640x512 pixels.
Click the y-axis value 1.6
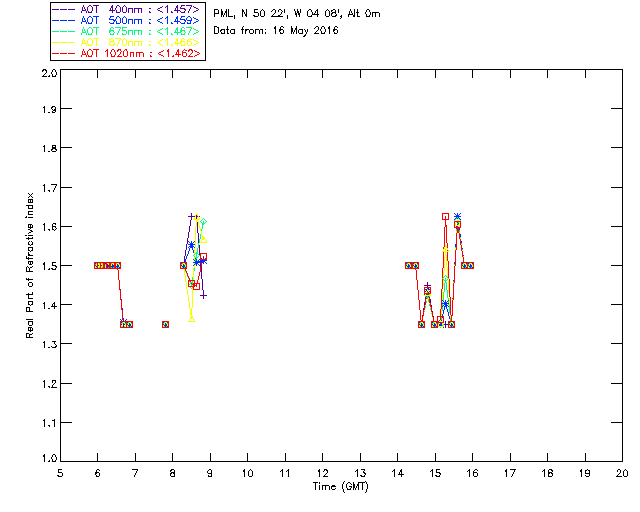coord(49,227)
